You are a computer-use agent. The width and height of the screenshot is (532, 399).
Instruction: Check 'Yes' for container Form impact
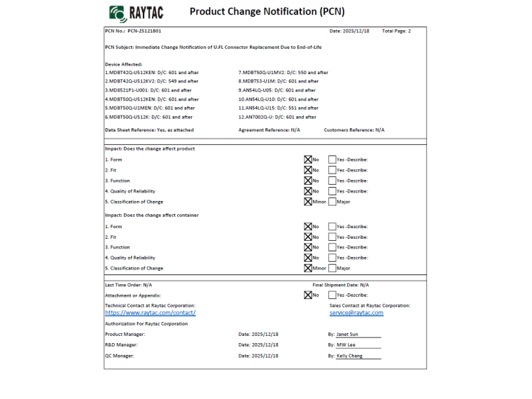[332, 226]
